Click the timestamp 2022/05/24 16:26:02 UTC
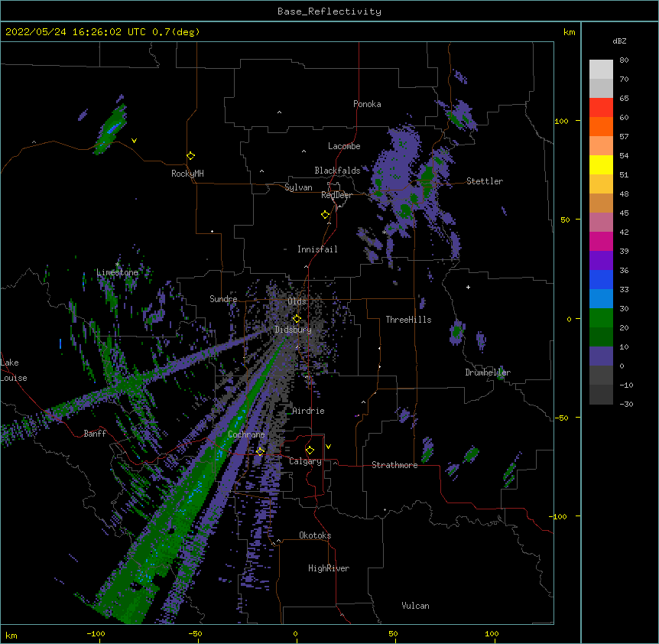This screenshot has height=644, width=659. [76, 32]
